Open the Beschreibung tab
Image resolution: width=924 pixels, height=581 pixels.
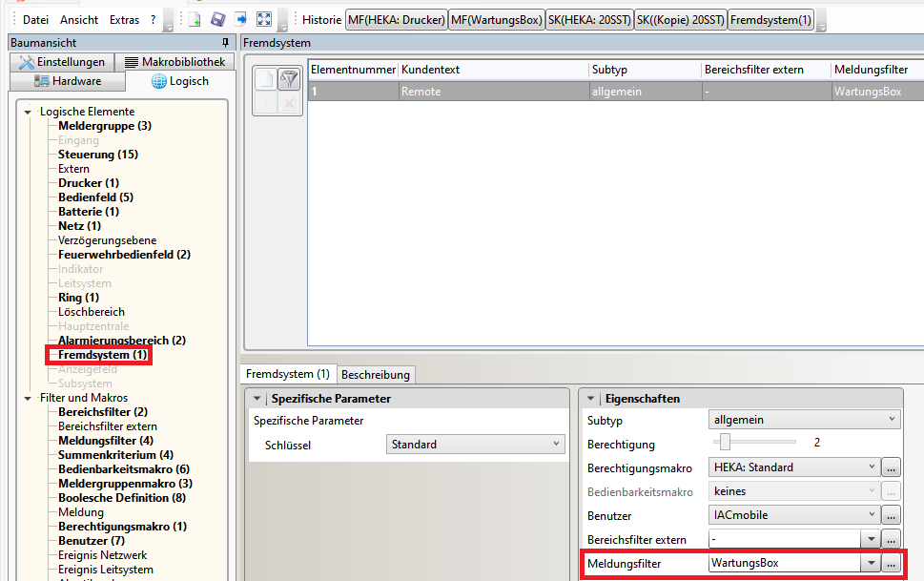376,375
